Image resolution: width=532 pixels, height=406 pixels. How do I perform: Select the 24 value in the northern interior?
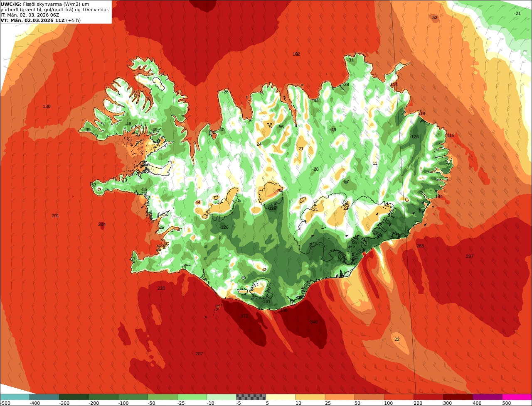point(259,144)
